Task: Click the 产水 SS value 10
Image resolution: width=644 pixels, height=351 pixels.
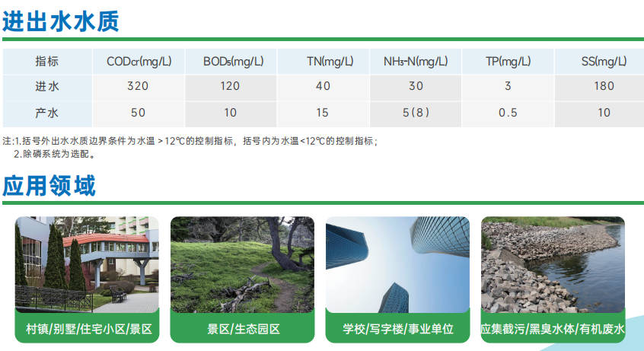Action: 604,113
